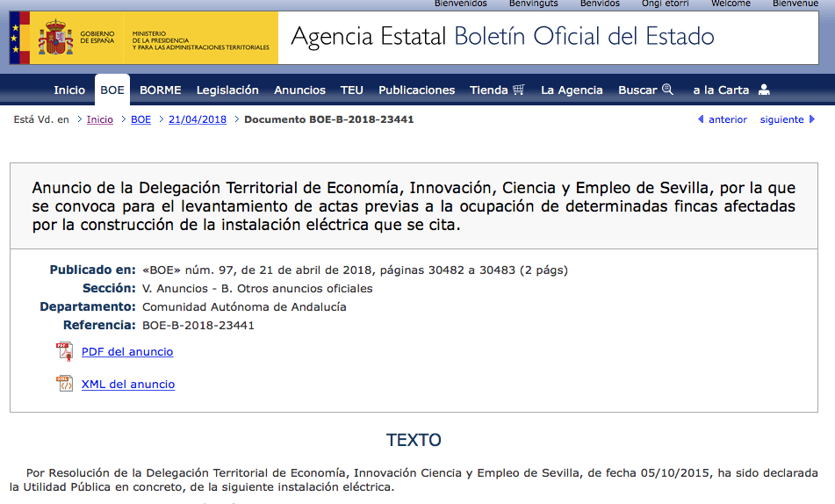The height and width of the screenshot is (504, 835).
Task: Click the Referencia label
Action: (x=99, y=326)
